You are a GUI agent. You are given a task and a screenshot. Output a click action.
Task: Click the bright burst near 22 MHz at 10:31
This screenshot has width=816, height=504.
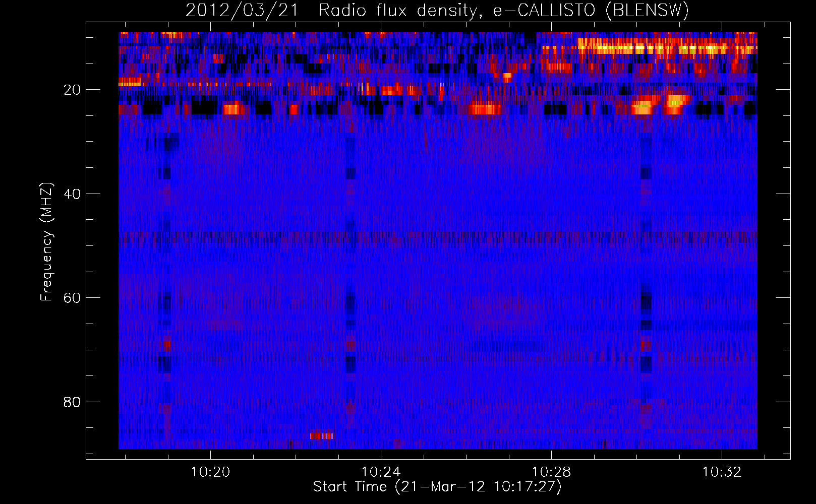pyautogui.click(x=676, y=104)
